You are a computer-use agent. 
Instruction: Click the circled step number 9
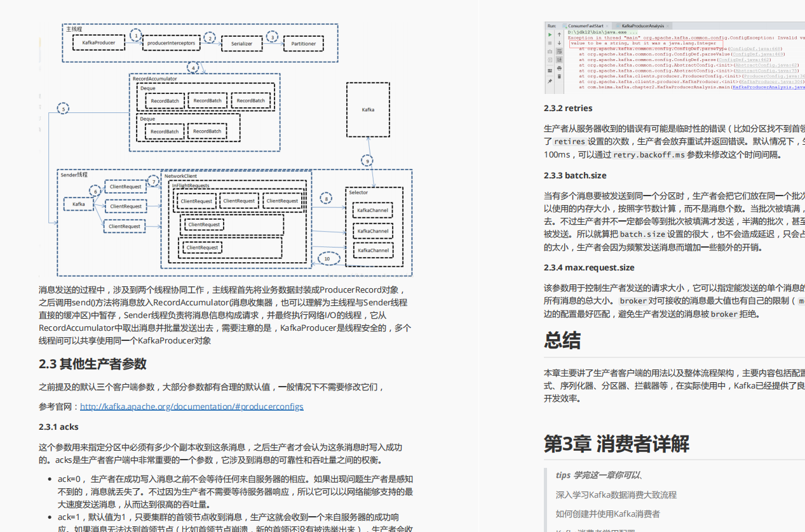(x=367, y=161)
